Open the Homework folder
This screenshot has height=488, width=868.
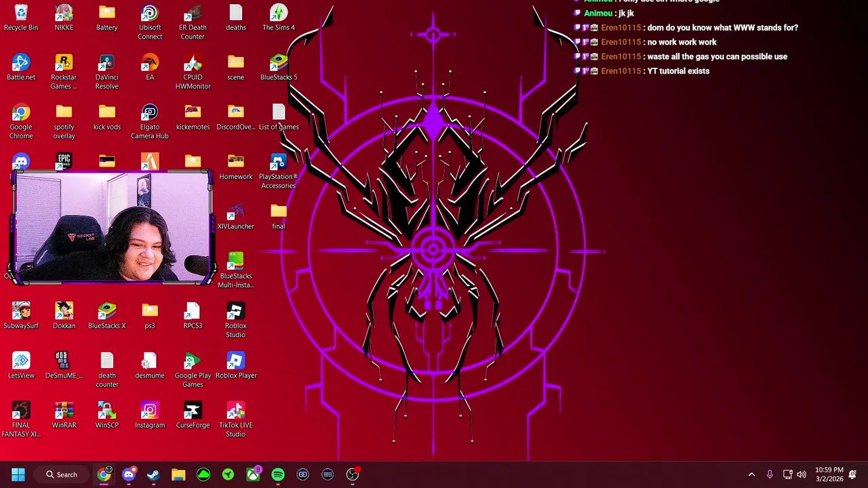[x=236, y=167]
